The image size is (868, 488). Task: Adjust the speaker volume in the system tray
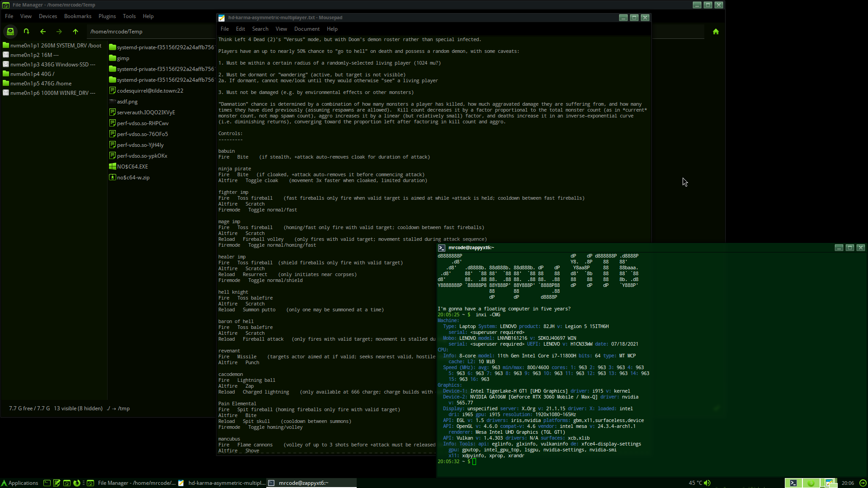[x=708, y=483]
